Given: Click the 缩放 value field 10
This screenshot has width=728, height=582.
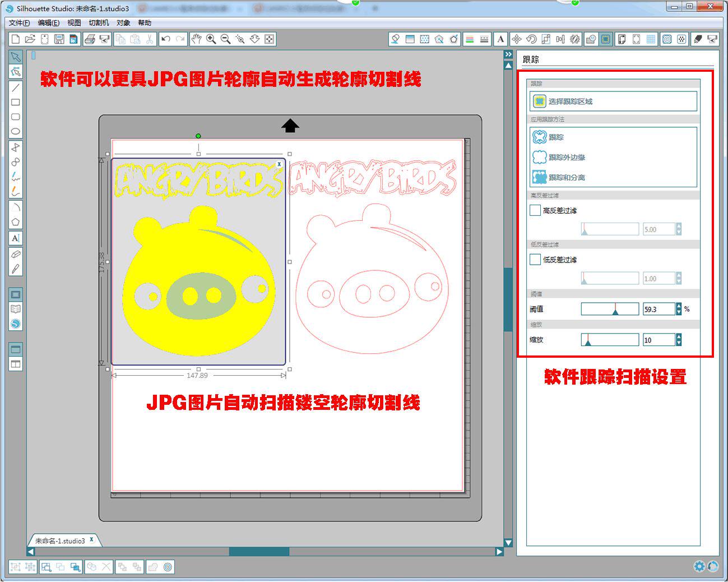Looking at the screenshot, I should pyautogui.click(x=659, y=340).
